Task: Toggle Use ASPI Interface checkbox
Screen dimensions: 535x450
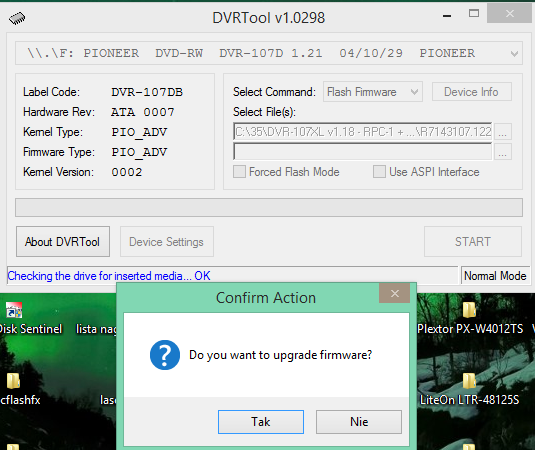Action: point(379,172)
